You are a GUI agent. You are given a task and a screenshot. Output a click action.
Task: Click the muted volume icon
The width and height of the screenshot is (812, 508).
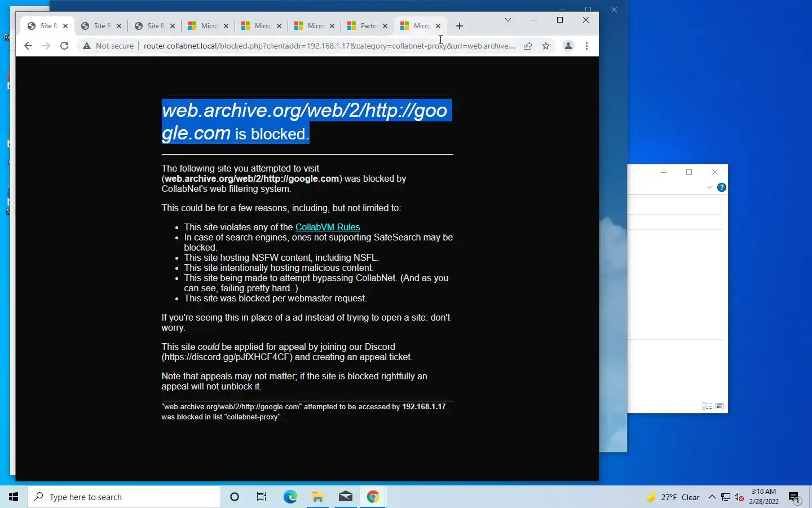pos(739,497)
